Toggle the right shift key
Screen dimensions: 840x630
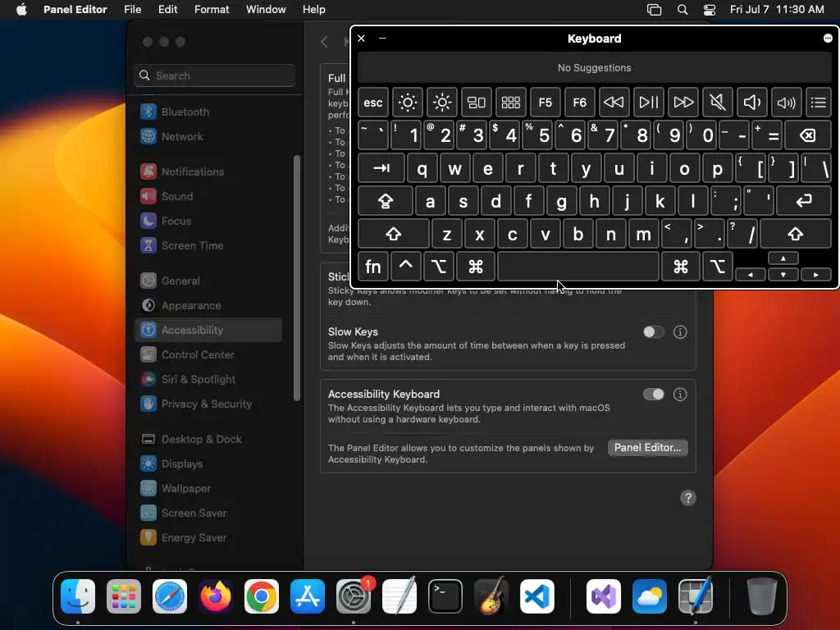(796, 234)
